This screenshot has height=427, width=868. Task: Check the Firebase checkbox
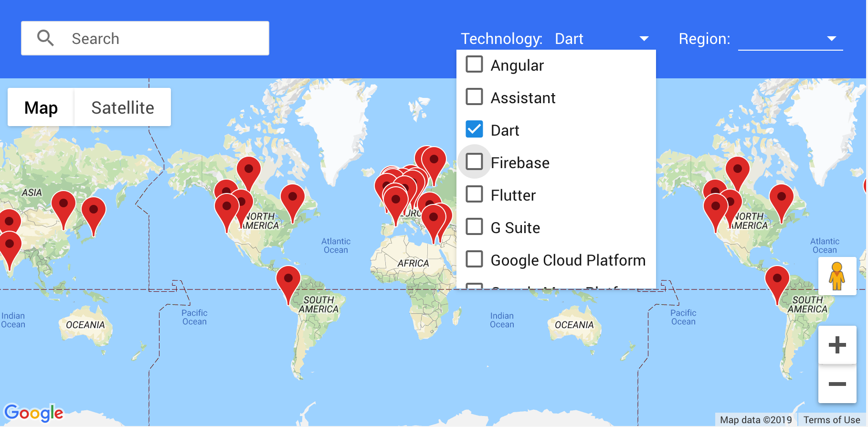[x=474, y=161]
